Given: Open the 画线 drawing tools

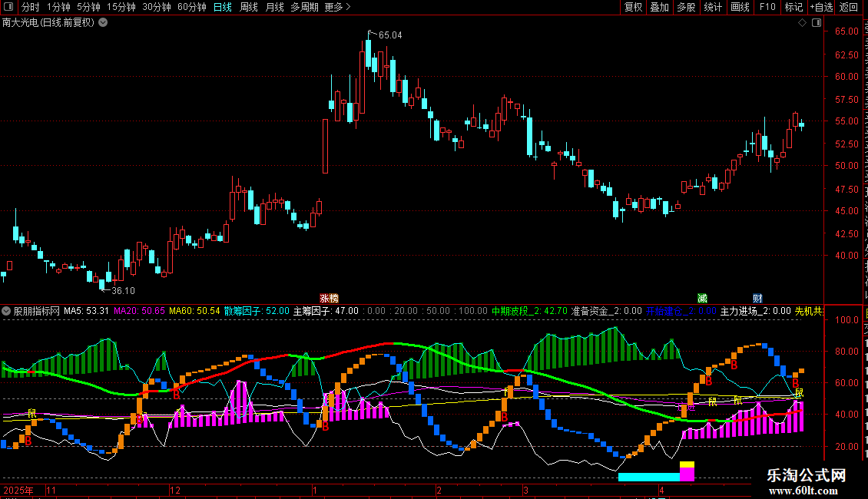Looking at the screenshot, I should 740,7.
